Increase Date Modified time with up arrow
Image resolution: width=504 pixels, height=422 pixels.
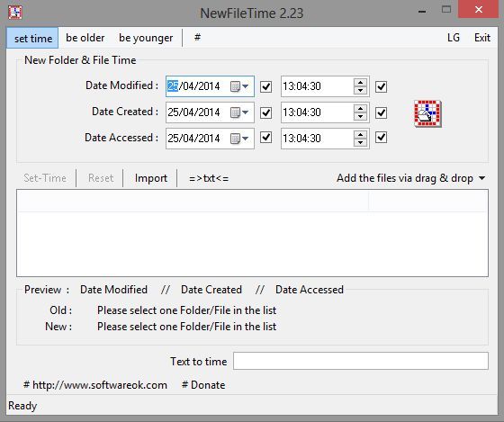[360, 82]
